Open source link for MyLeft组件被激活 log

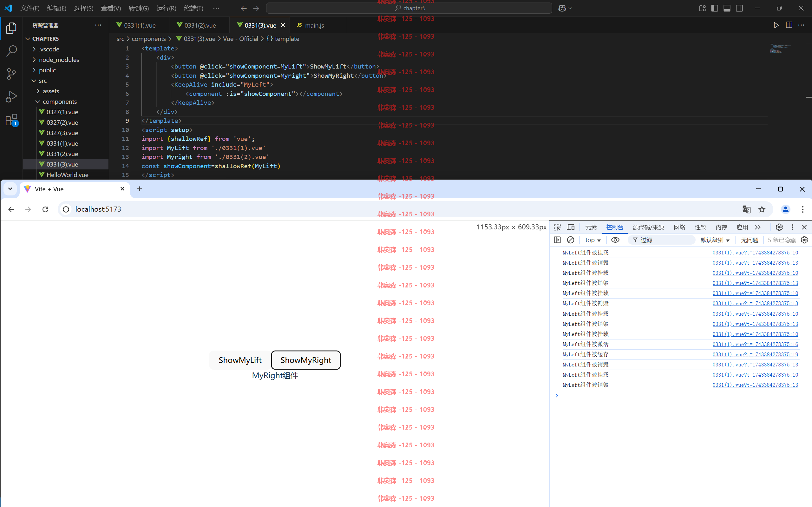click(755, 344)
